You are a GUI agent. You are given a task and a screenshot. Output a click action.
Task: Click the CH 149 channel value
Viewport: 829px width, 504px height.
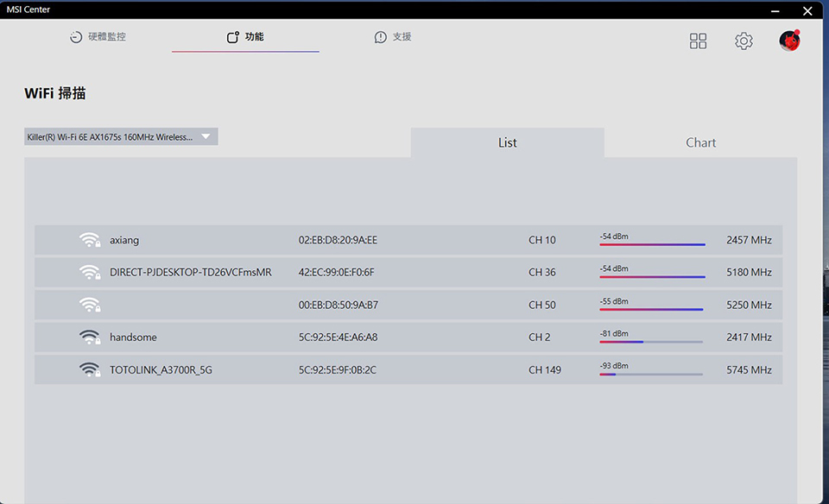pyautogui.click(x=545, y=370)
